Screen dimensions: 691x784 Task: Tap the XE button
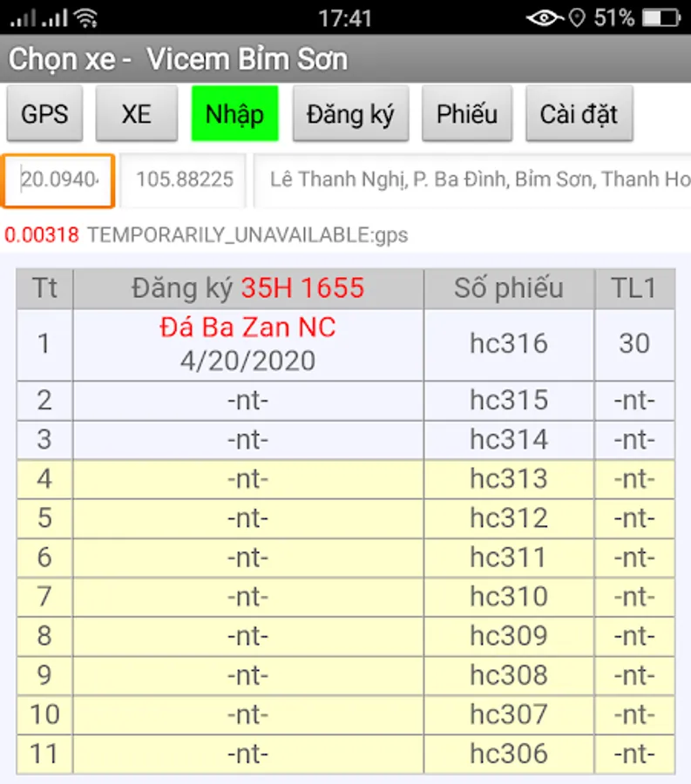tap(137, 113)
